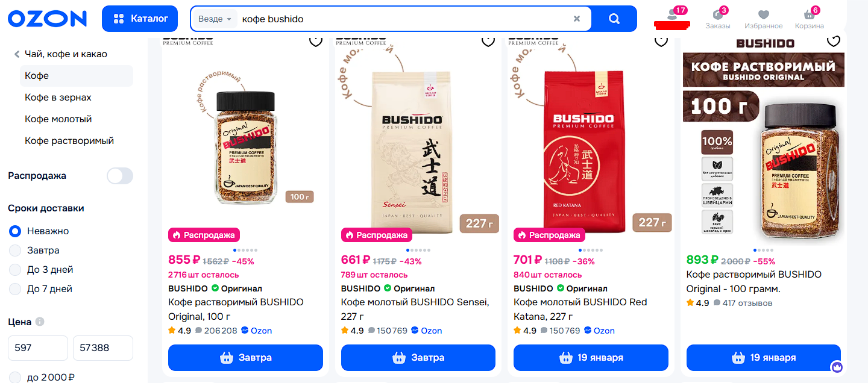
Task: Open the Везде search scope dropdown
Action: [215, 19]
